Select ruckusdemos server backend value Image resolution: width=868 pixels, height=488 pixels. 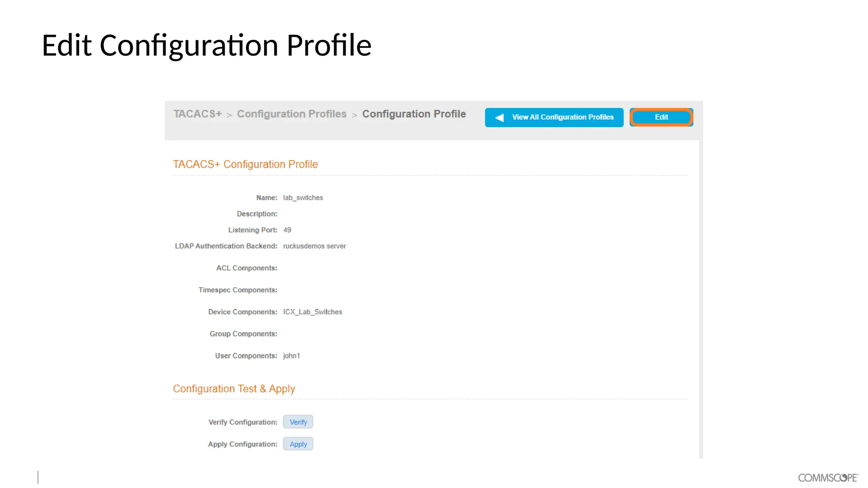pyautogui.click(x=314, y=246)
